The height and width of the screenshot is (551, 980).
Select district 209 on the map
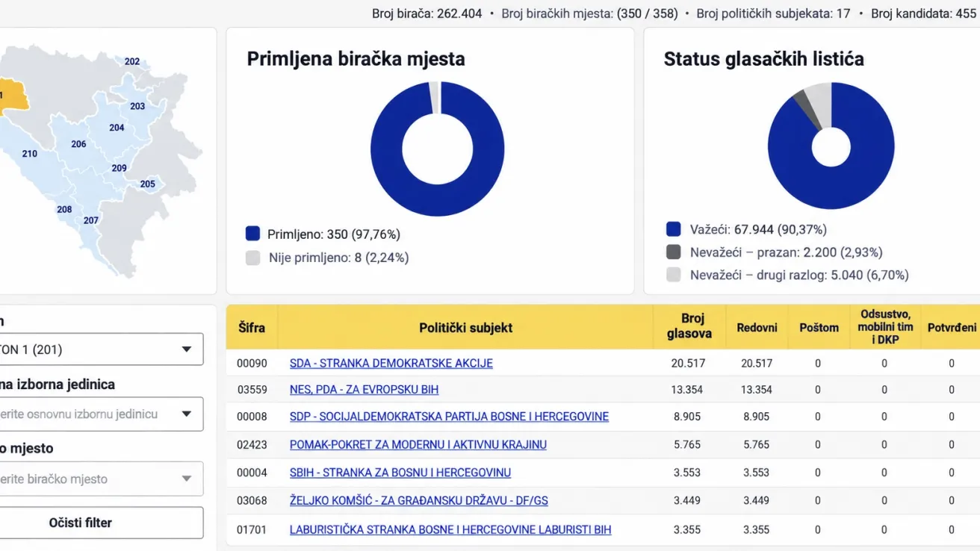click(x=119, y=169)
